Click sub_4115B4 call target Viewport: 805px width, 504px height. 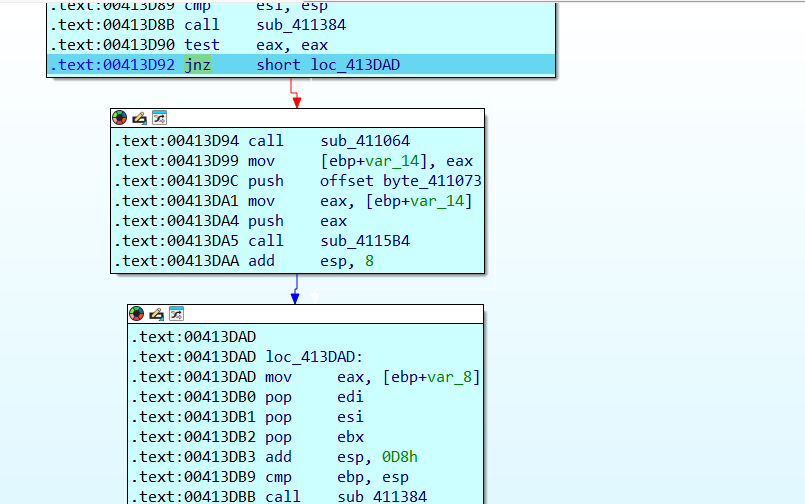click(365, 241)
